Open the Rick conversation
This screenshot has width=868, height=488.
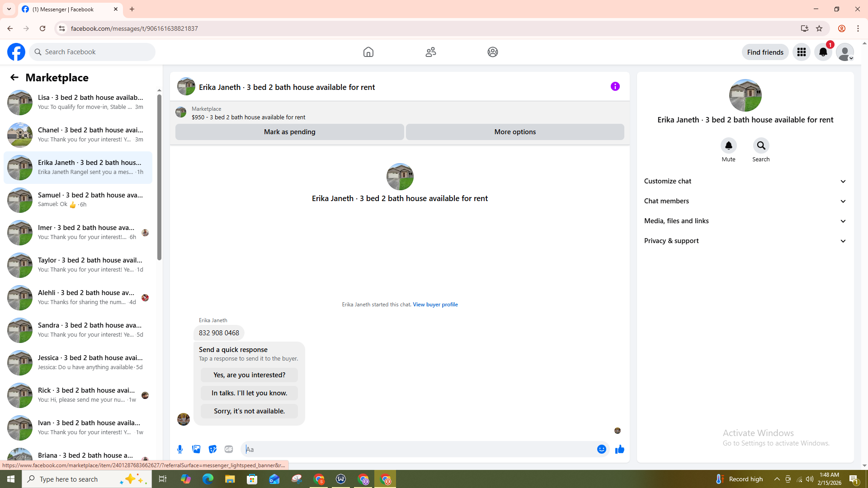click(78, 395)
